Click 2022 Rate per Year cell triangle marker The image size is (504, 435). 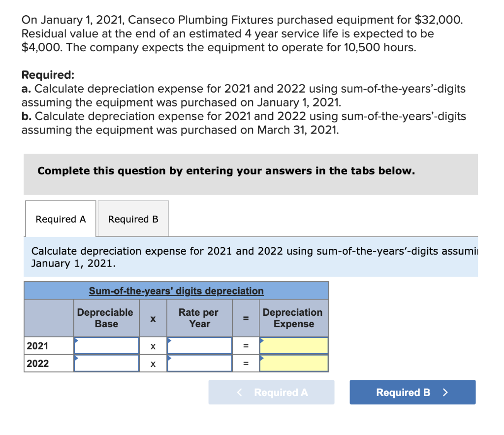tap(169, 357)
